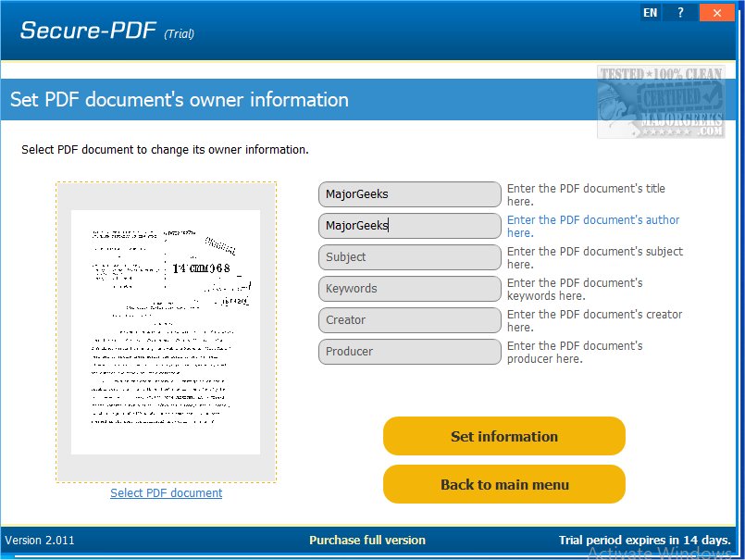Screen dimensions: 745x560
Task: Click the author field with the text cursor
Action: click(410, 225)
